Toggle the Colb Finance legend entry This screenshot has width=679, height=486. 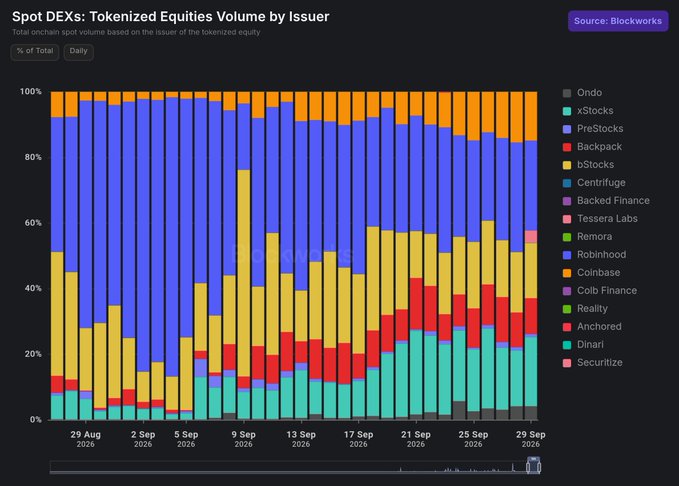click(x=600, y=291)
